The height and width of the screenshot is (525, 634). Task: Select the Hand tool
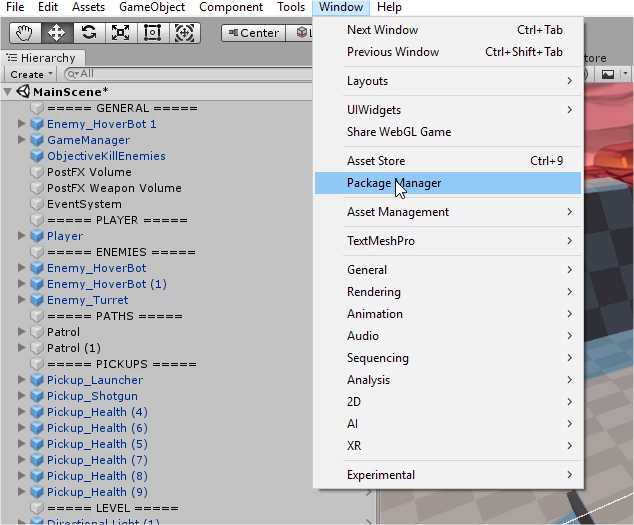coord(25,33)
